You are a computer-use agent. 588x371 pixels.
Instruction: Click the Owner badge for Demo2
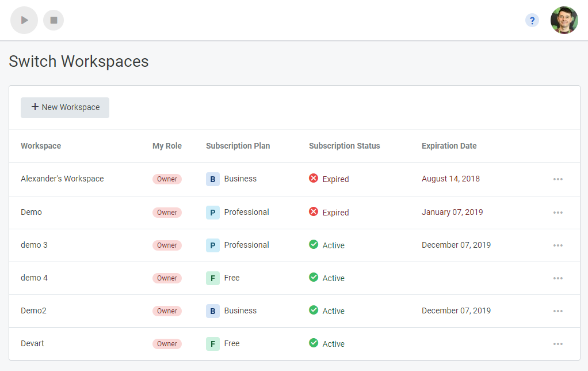(167, 311)
